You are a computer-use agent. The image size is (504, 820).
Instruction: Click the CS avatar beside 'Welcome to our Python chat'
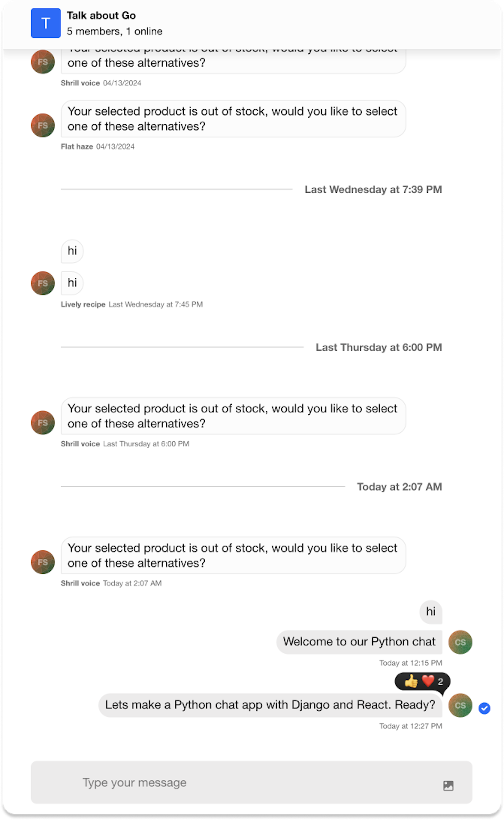coord(460,642)
